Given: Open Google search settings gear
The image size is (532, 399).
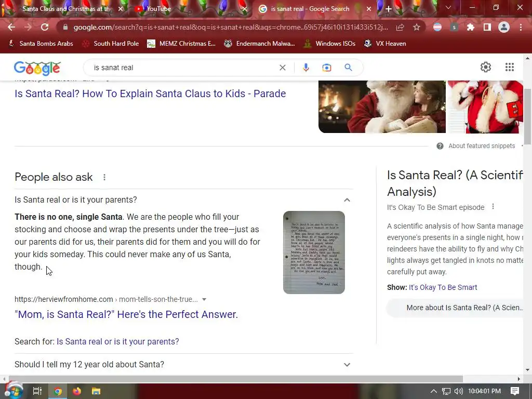Looking at the screenshot, I should [x=486, y=67].
